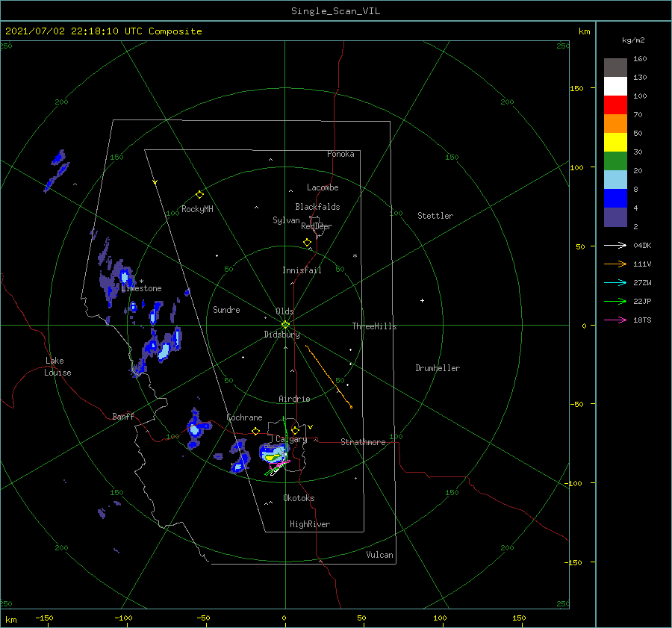The width and height of the screenshot is (672, 628).
Task: Click the Vulcan city label
Action: tap(379, 555)
